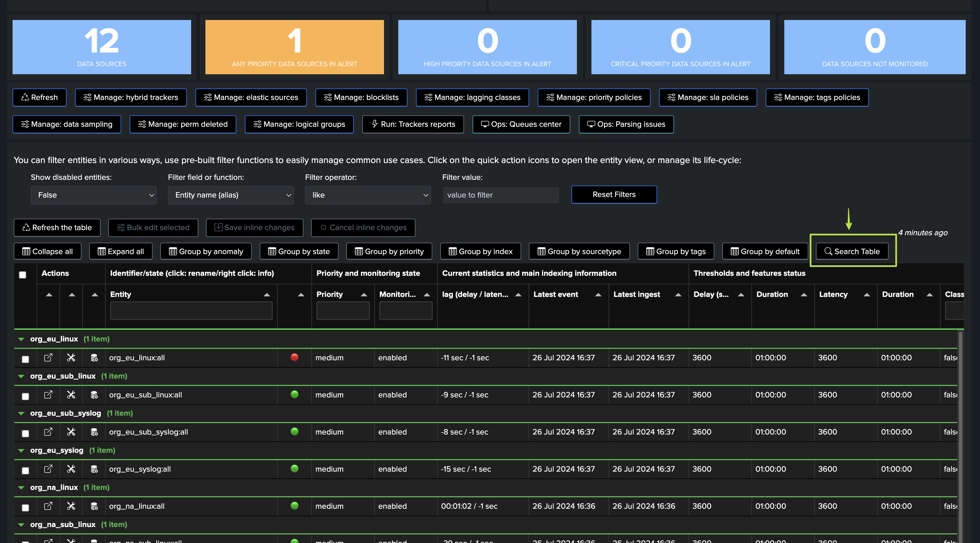Image resolution: width=980 pixels, height=543 pixels.
Task: Collapse the org_eu_sub_syslog group
Action: (x=21, y=413)
